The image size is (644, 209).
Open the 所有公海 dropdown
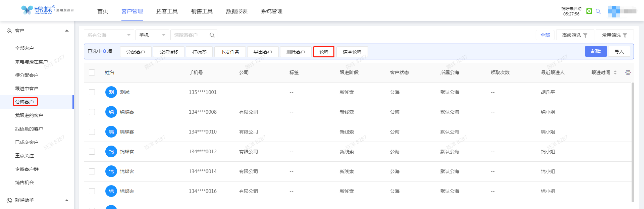pyautogui.click(x=109, y=35)
